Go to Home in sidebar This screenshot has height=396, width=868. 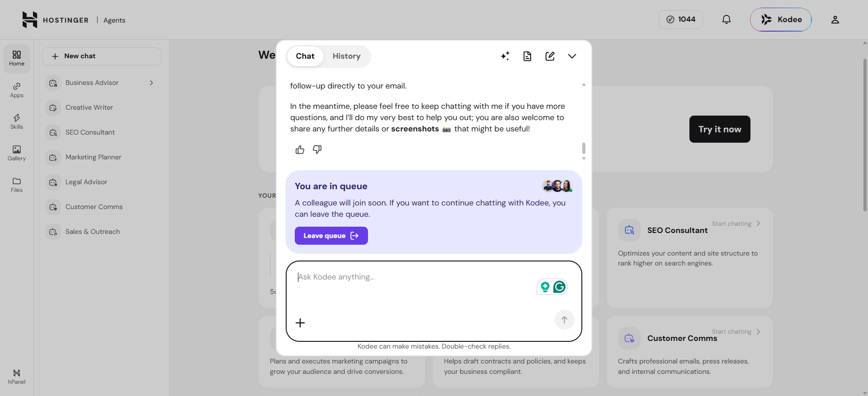(x=17, y=59)
